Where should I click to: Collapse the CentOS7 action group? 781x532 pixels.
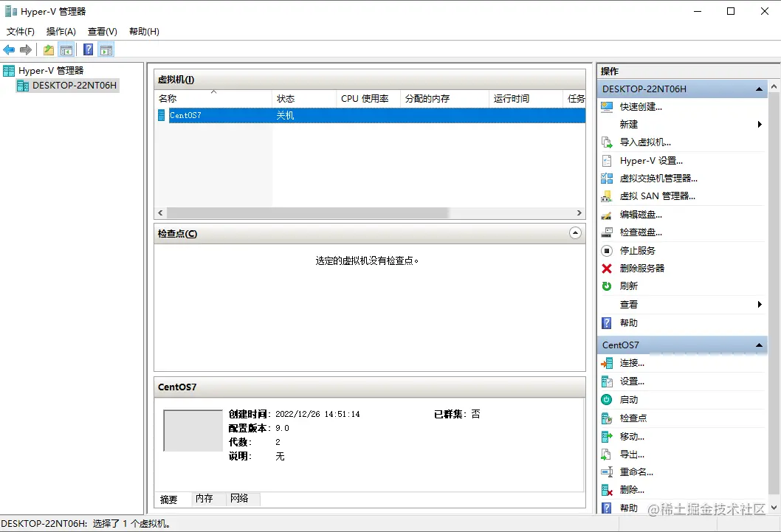[x=758, y=345]
